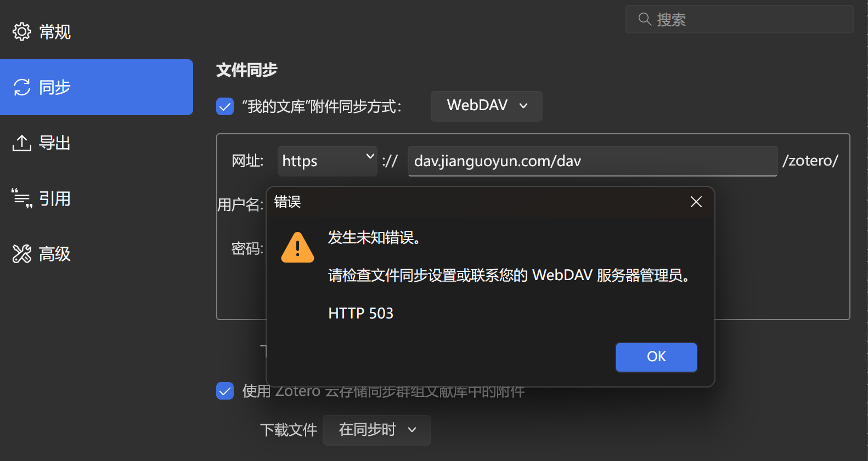Expand the https protocol dropdown
This screenshot has height=461, width=868.
pos(327,161)
